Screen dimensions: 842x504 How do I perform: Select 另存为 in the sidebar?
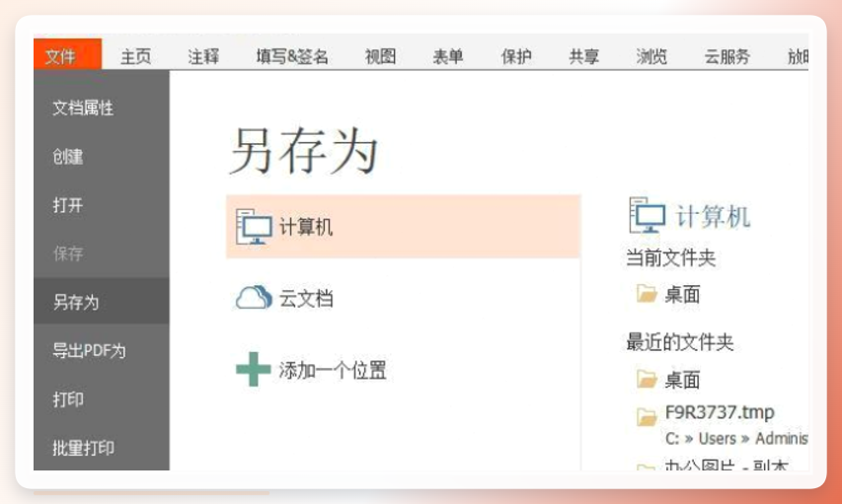point(101,301)
